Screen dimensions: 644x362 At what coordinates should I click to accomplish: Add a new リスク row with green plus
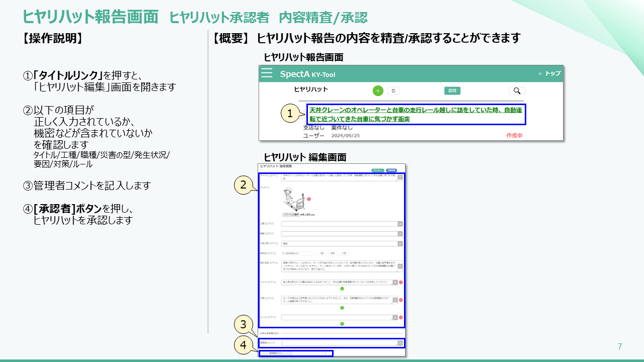click(342, 289)
